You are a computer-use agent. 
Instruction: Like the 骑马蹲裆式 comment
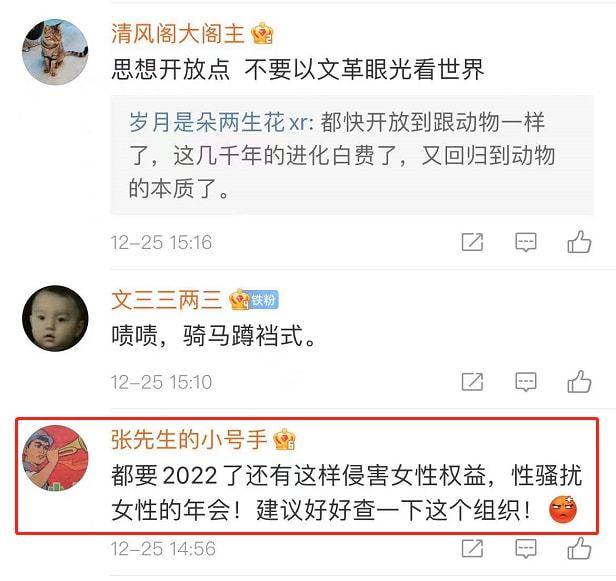[579, 381]
